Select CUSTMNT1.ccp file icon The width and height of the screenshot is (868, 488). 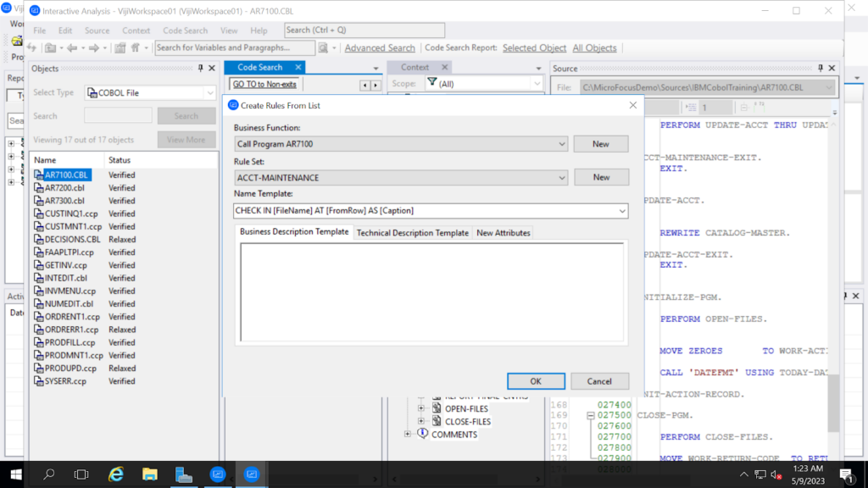38,226
